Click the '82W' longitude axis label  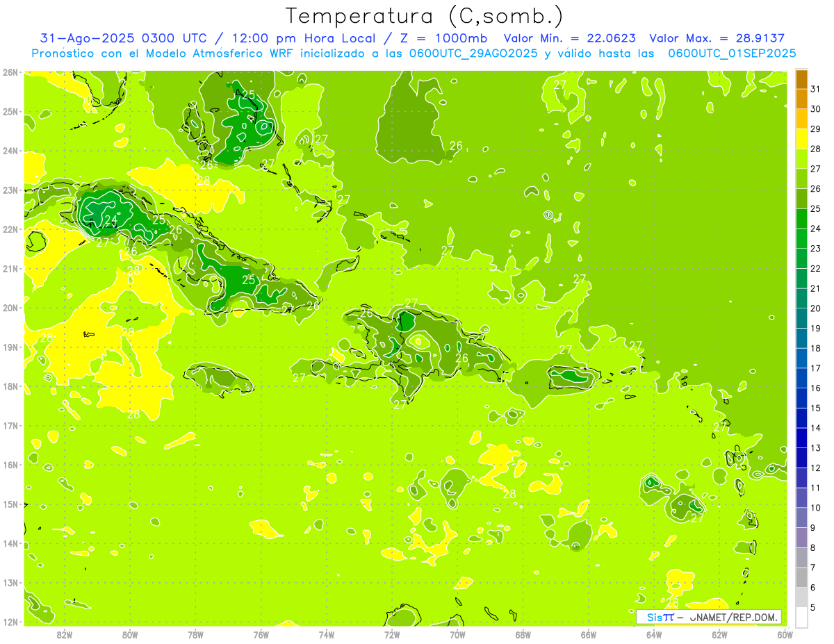point(65,634)
